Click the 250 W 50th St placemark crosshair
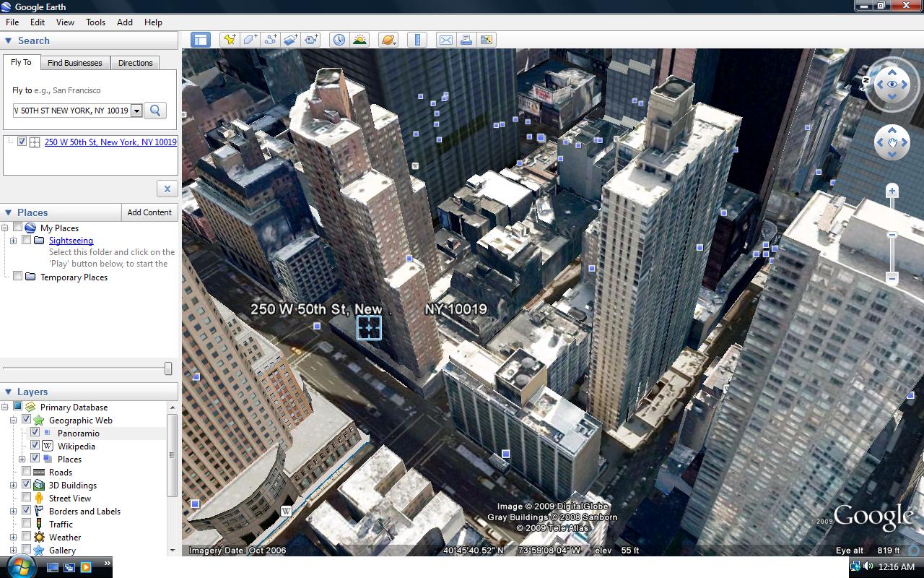 pos(369,327)
